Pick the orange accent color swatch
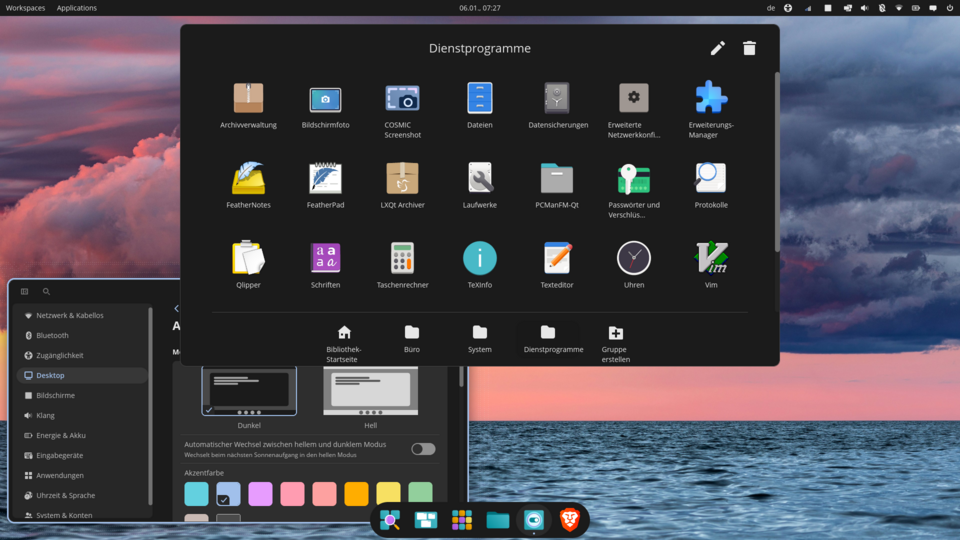The width and height of the screenshot is (960, 540). click(x=356, y=493)
